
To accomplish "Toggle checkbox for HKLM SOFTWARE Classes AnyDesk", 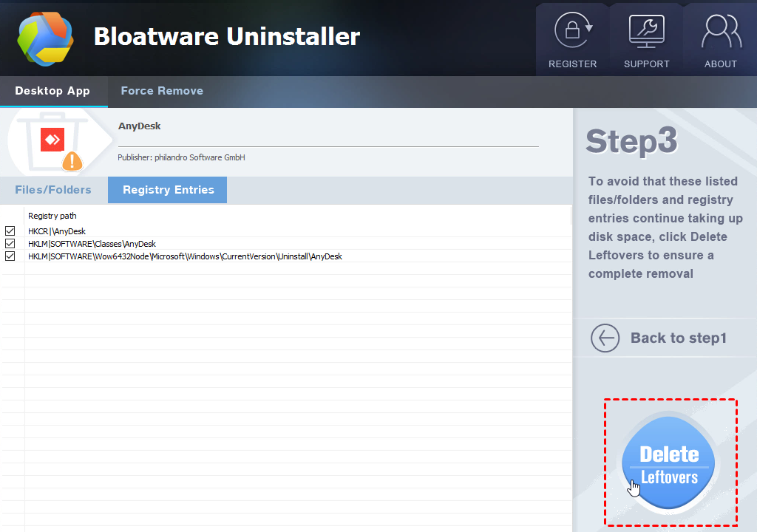I will point(10,244).
